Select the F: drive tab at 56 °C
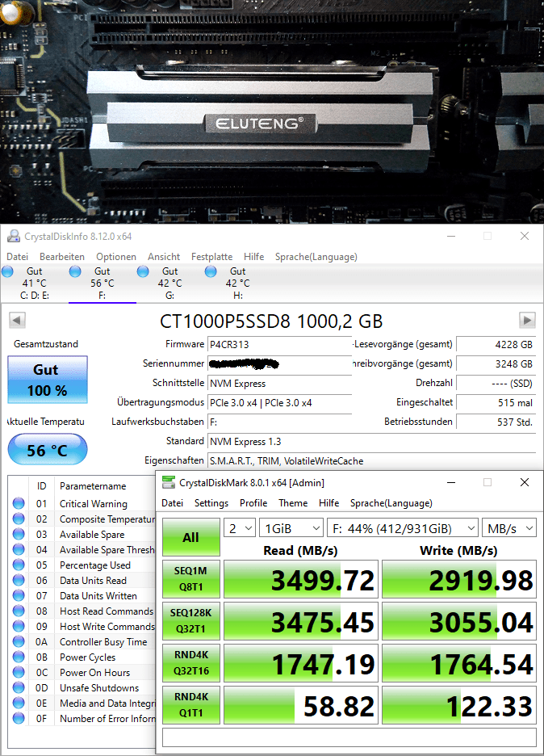This screenshot has width=544, height=756. pyautogui.click(x=103, y=283)
